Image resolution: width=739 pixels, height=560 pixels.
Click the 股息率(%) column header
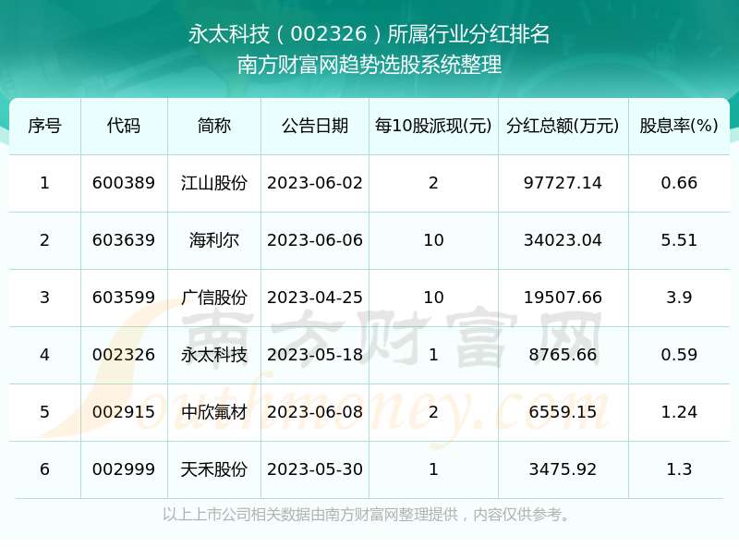pos(679,126)
